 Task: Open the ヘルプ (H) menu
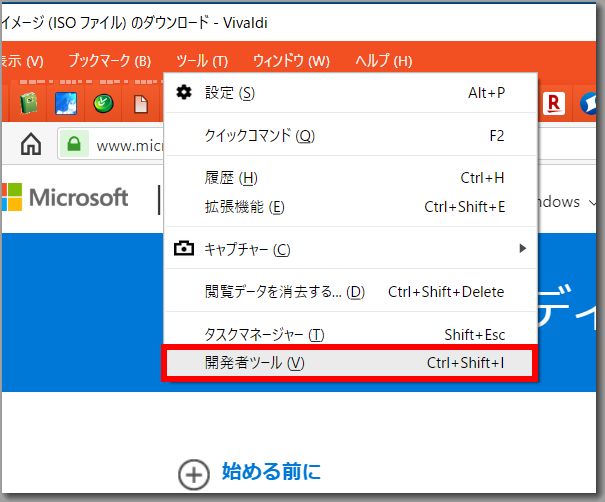click(x=384, y=61)
